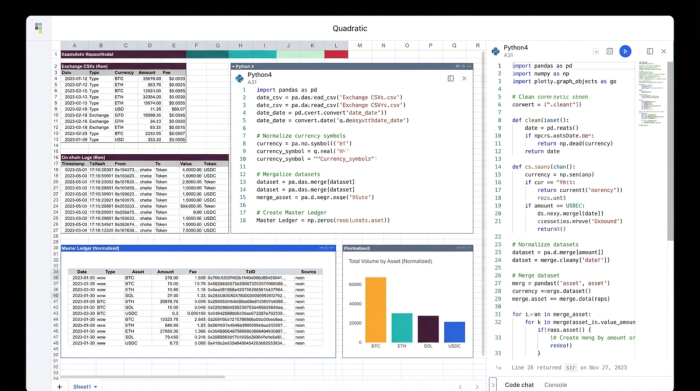Click the Source column header in Master Ledger

[308, 271]
